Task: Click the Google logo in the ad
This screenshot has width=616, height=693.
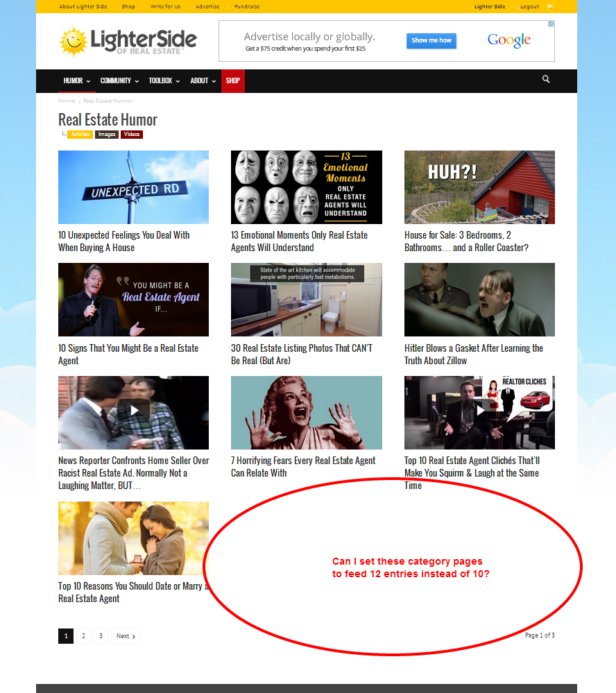Action: [x=509, y=40]
